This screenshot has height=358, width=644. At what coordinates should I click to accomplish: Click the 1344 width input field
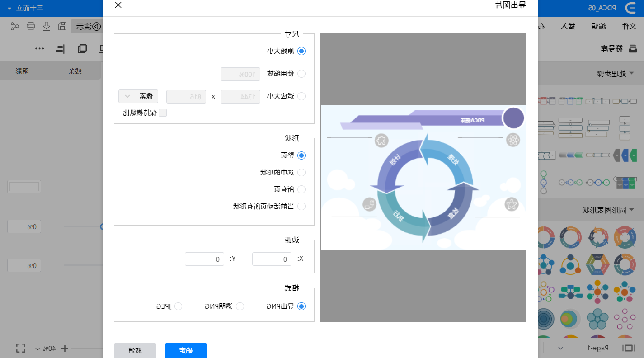coord(240,97)
